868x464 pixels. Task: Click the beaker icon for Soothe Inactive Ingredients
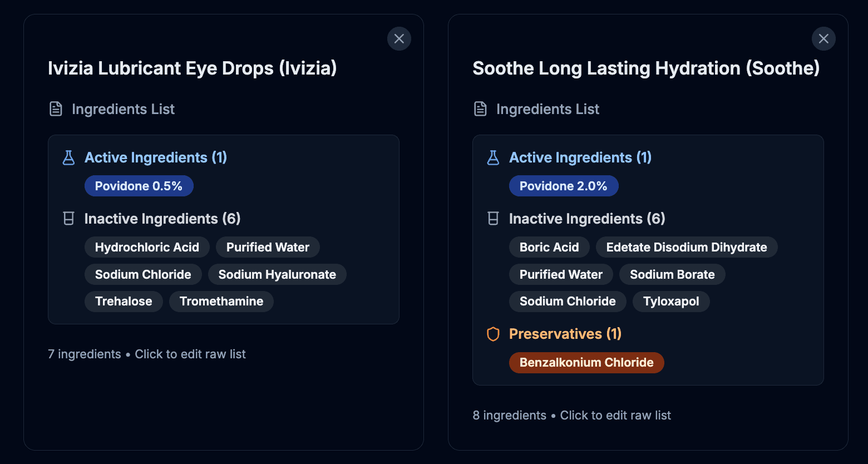coord(493,219)
